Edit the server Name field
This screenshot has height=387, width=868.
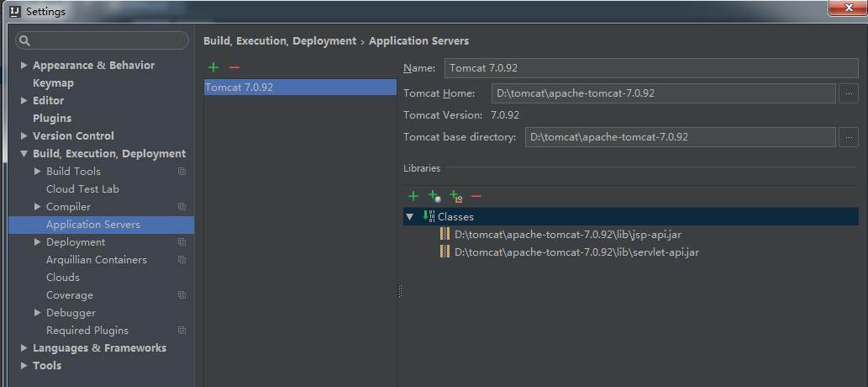click(x=651, y=68)
